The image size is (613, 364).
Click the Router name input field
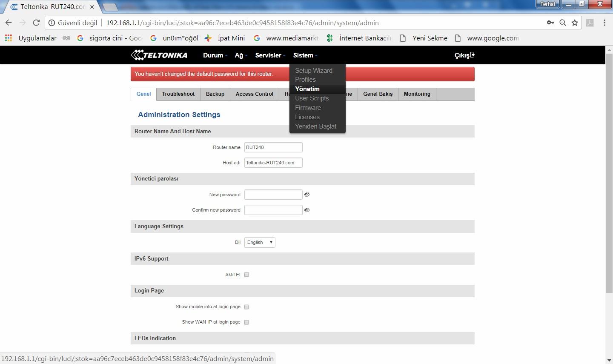(273, 147)
